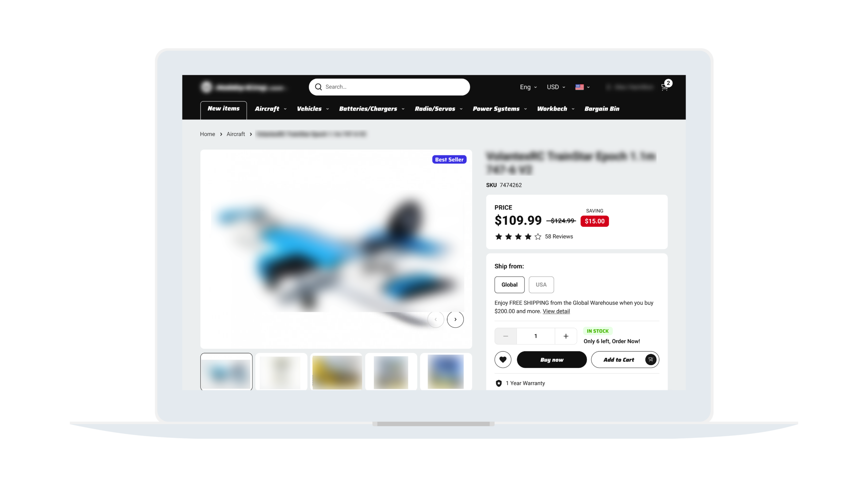Show previous product image with left arrow
The image size is (868, 487).
(435, 319)
